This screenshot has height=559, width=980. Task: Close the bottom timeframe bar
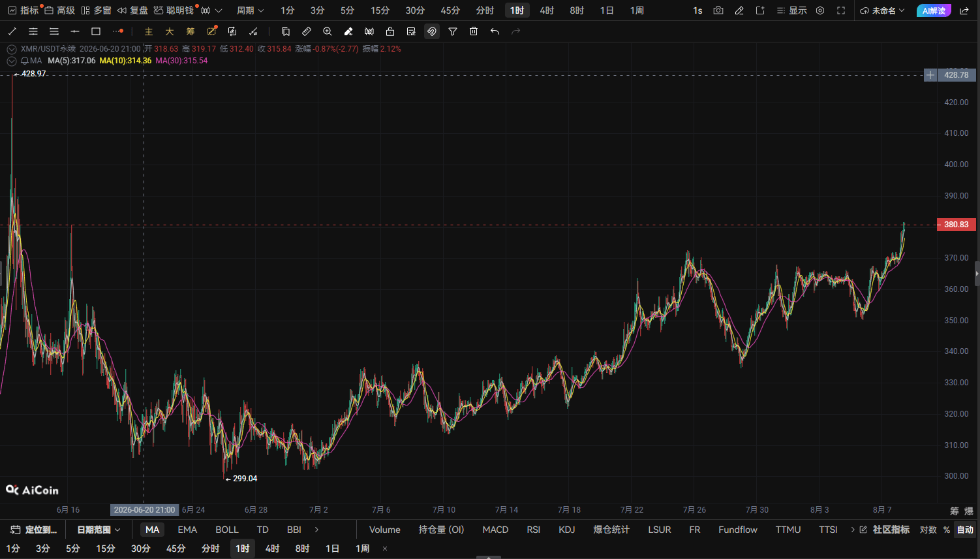(x=385, y=549)
